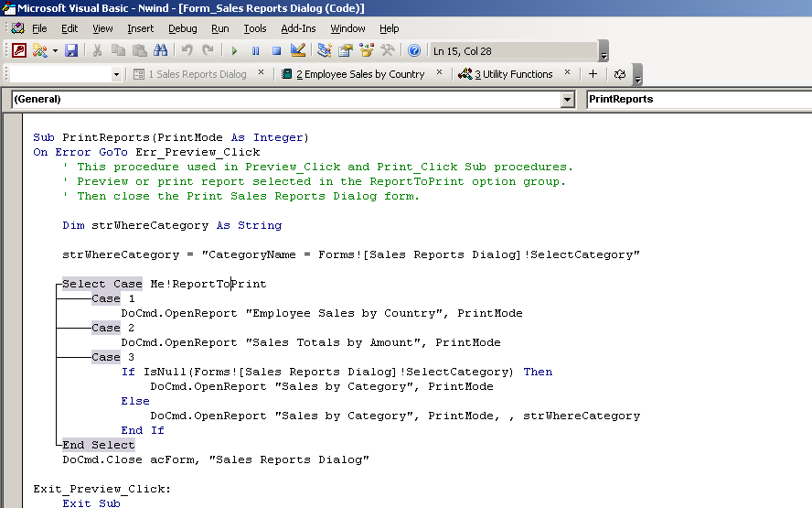Toggle Design Mode icon
Viewport: 812px width, 508px height.
(x=298, y=50)
